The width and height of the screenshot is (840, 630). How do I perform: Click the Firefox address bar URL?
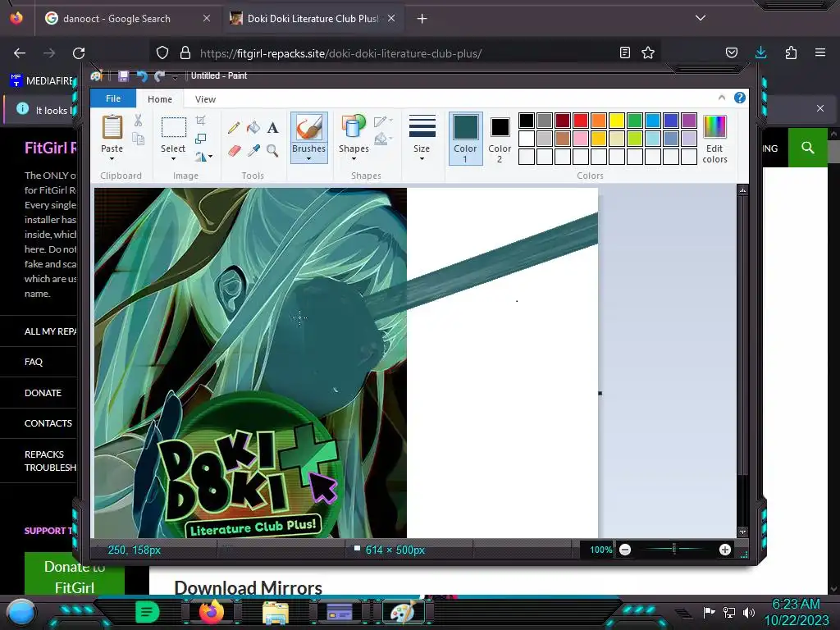(340, 53)
